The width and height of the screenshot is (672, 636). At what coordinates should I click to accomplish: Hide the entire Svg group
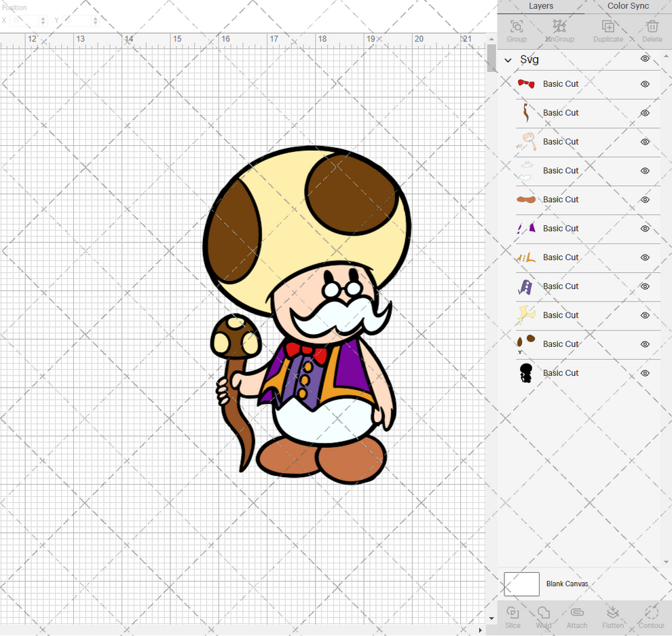point(645,59)
